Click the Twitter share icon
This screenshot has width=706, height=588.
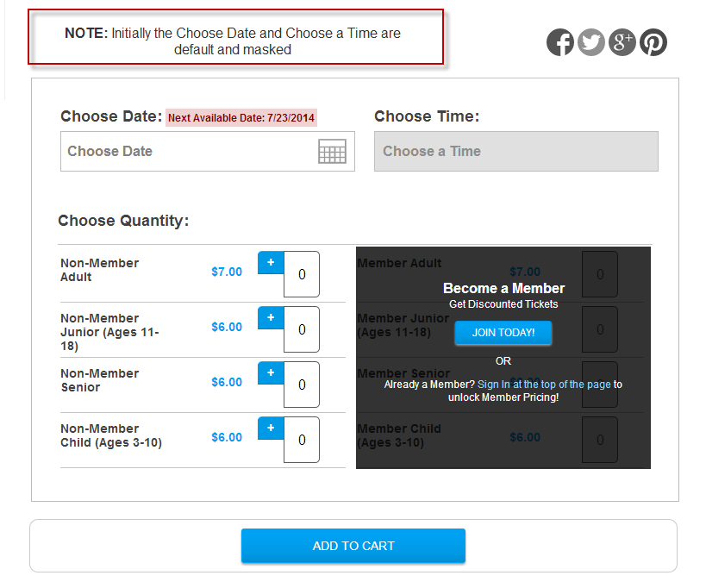point(591,42)
